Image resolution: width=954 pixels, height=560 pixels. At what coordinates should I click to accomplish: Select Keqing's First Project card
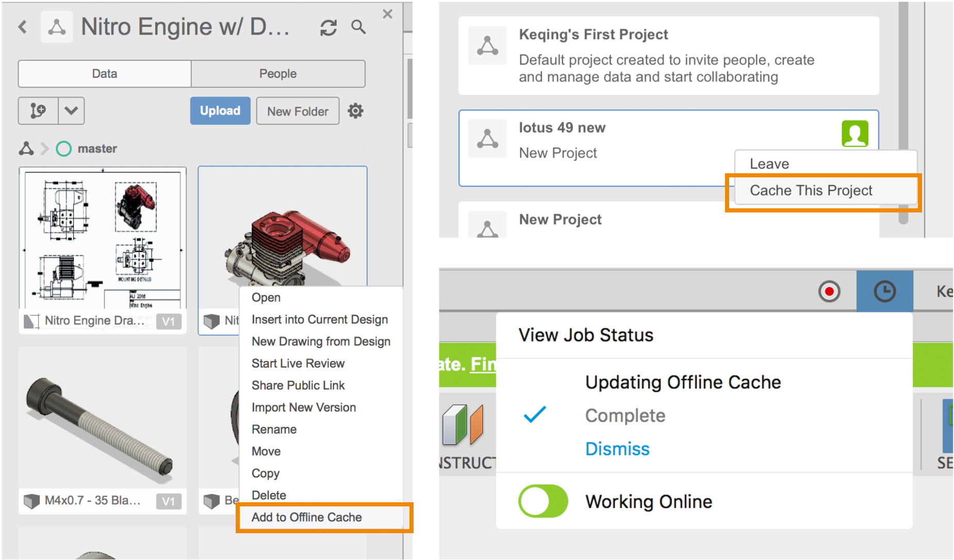tap(668, 56)
